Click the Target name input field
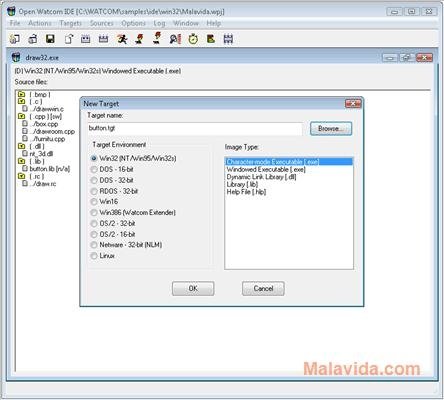 (x=195, y=128)
